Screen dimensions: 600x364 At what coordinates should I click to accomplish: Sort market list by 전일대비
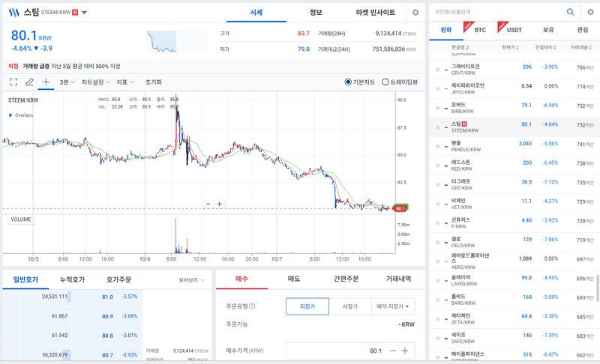[546, 47]
